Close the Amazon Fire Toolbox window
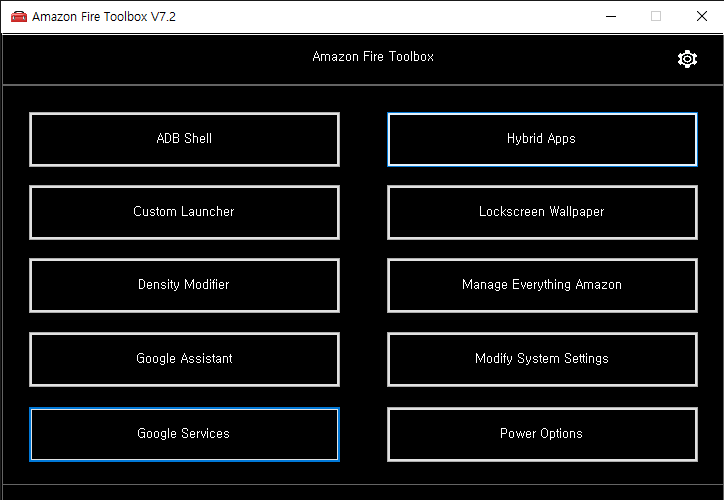The image size is (724, 500). (x=701, y=17)
